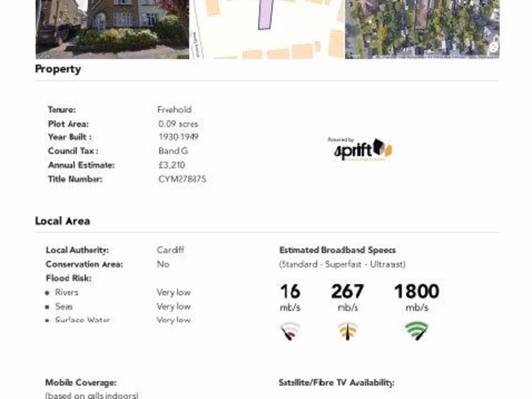
Task: Open the satellite aerial view image
Action: (x=422, y=29)
